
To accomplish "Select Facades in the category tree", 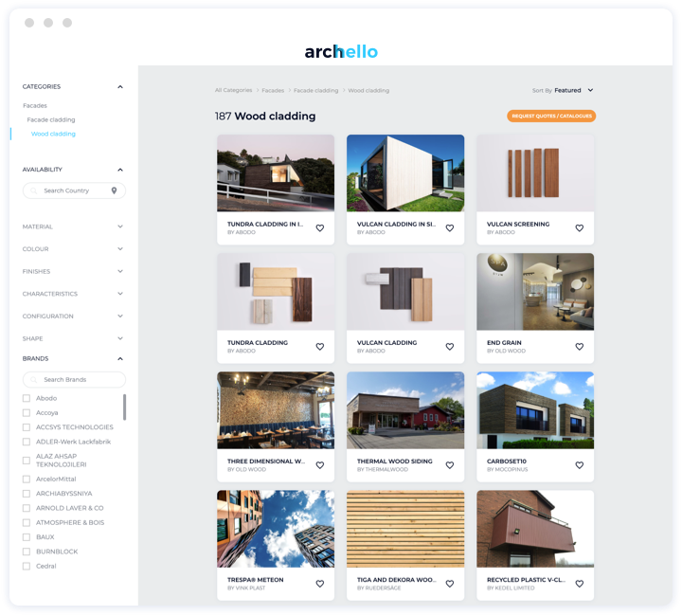I will [x=35, y=106].
